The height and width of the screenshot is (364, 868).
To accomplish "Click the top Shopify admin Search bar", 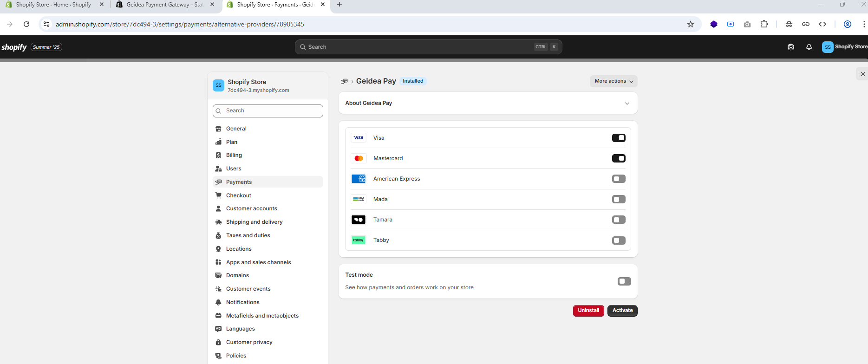I will coord(428,47).
